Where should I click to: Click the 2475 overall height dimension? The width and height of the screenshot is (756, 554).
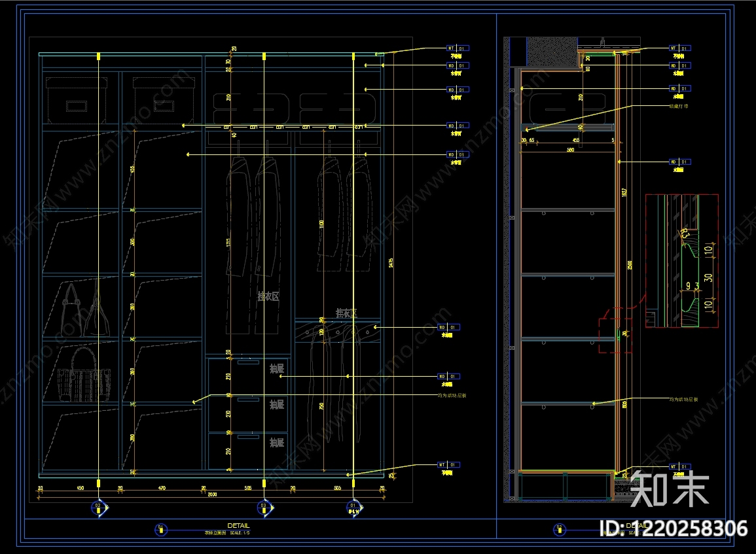click(x=391, y=263)
